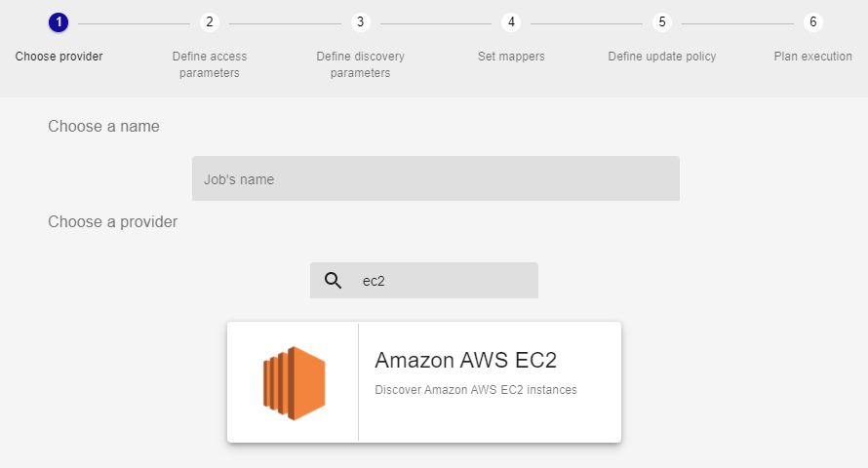
Task: Open the Set mappers step
Action: pos(511,57)
